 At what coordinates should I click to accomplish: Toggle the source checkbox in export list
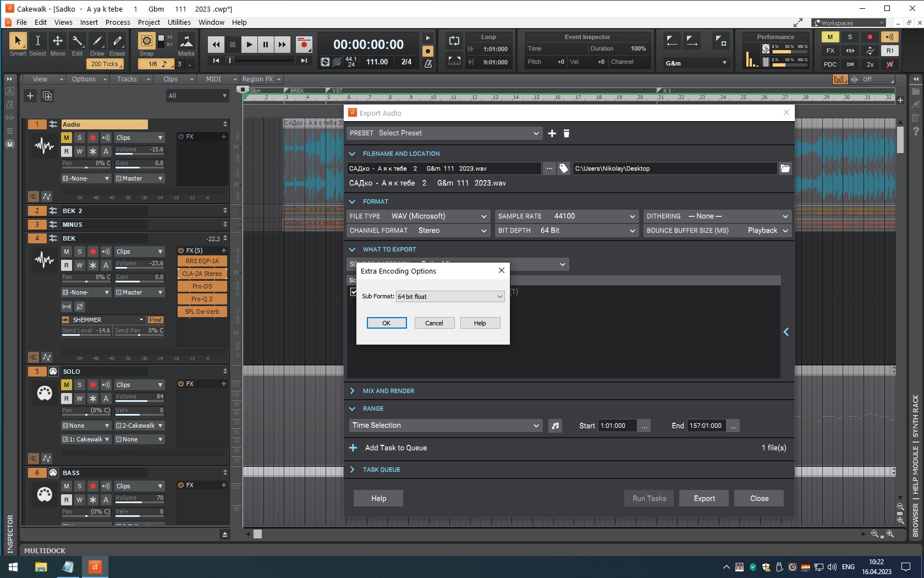coord(353,292)
